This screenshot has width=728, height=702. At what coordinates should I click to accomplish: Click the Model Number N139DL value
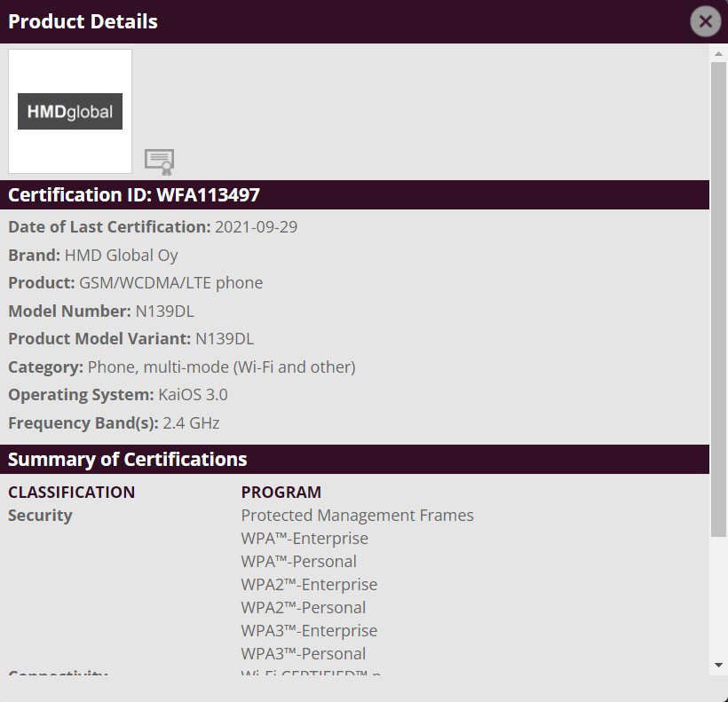pyautogui.click(x=164, y=312)
